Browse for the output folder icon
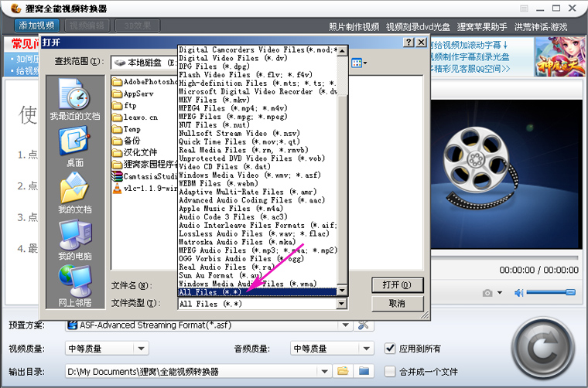The width and height of the screenshot is (588, 388). (x=343, y=371)
